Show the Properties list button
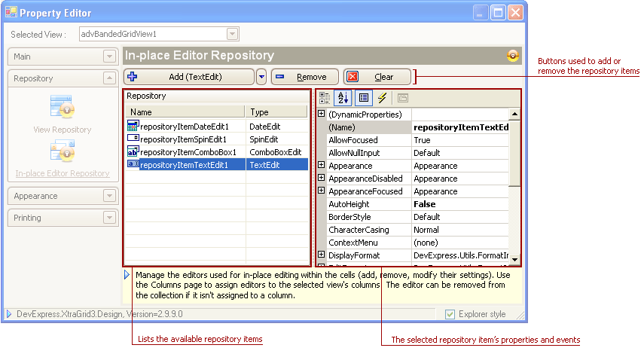The image size is (644, 348). (364, 98)
